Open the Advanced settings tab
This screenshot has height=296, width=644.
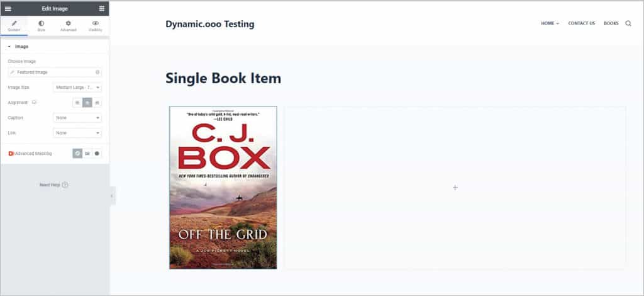click(68, 26)
